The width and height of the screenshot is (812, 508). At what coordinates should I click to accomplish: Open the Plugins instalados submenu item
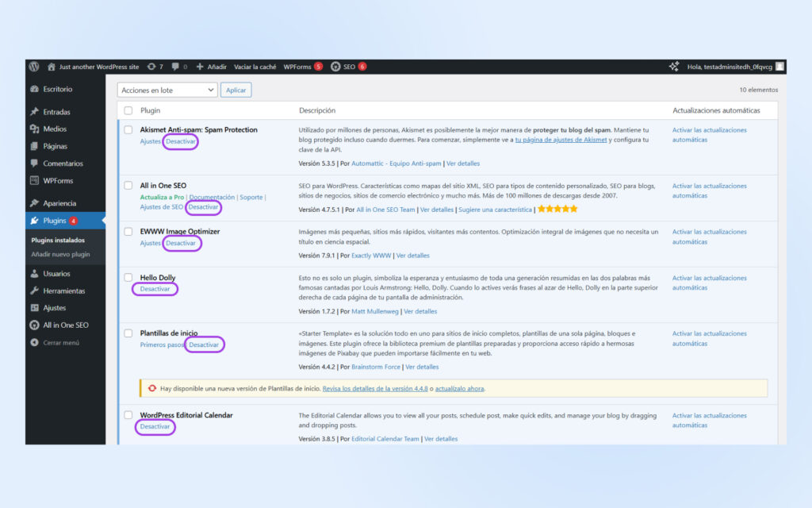58,240
